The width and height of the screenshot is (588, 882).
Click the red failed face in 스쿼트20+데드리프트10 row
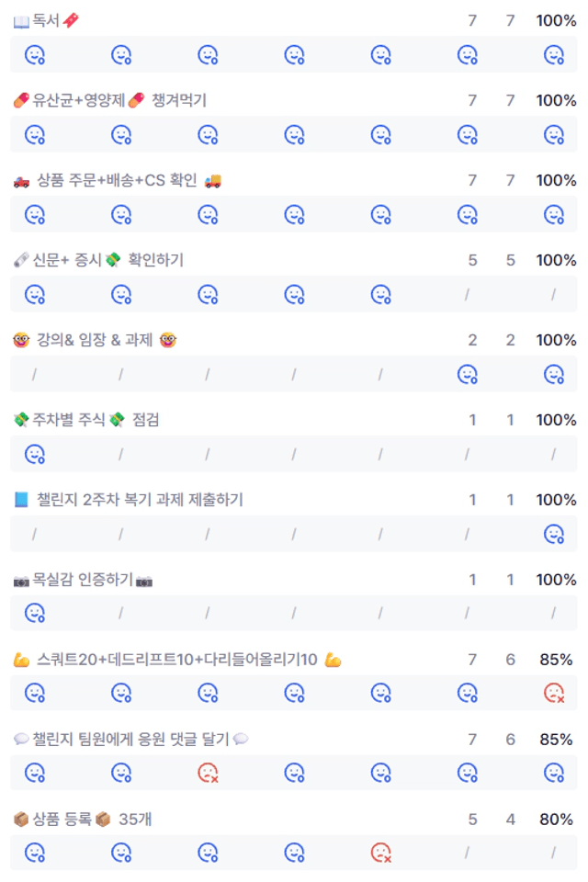coord(554,693)
